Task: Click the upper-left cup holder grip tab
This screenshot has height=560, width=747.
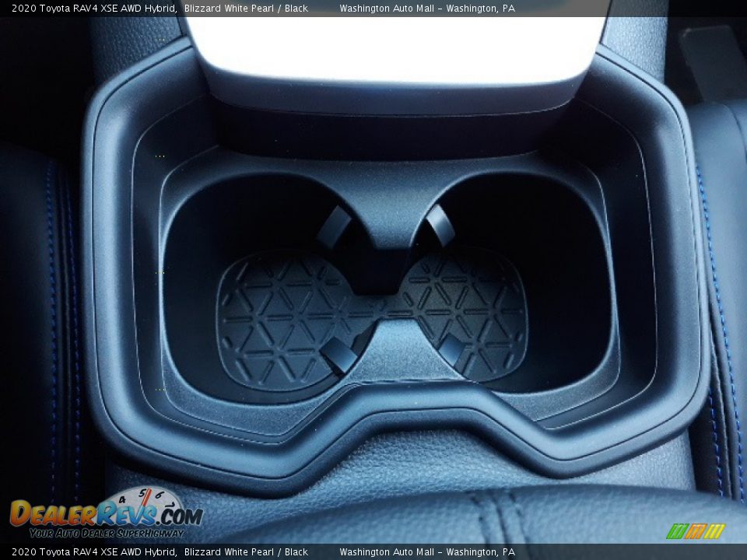Action: click(335, 225)
